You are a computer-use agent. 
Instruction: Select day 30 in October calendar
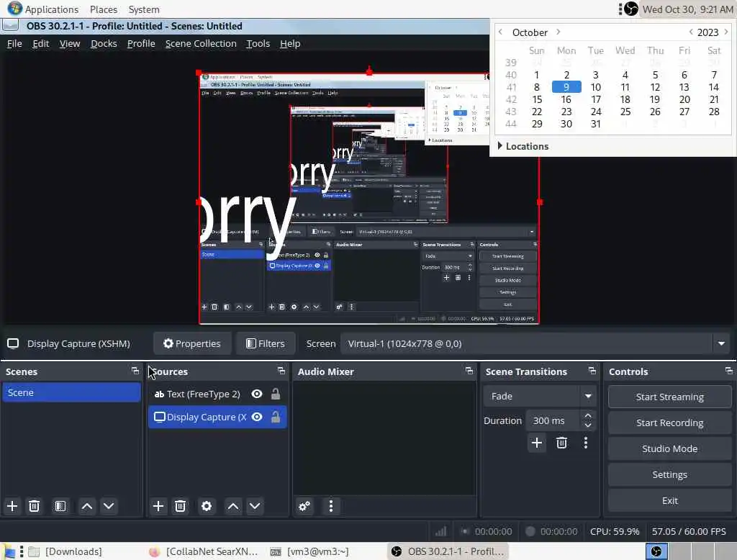(x=566, y=124)
